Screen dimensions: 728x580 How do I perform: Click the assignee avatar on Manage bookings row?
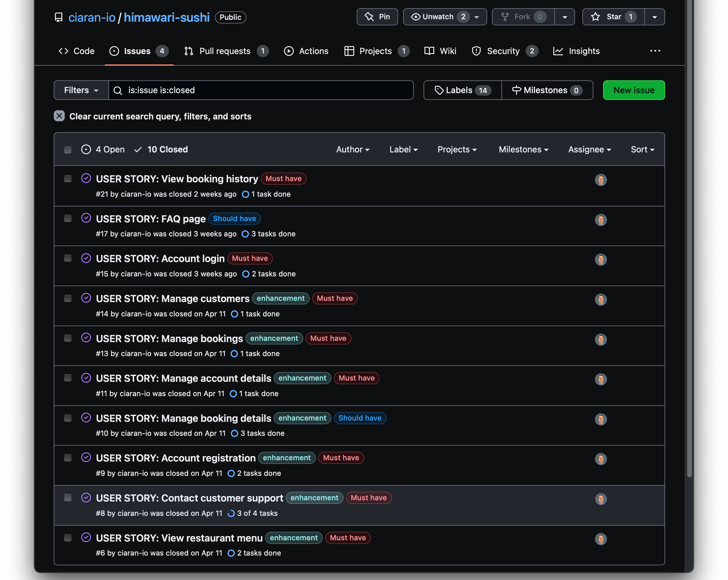tap(601, 340)
